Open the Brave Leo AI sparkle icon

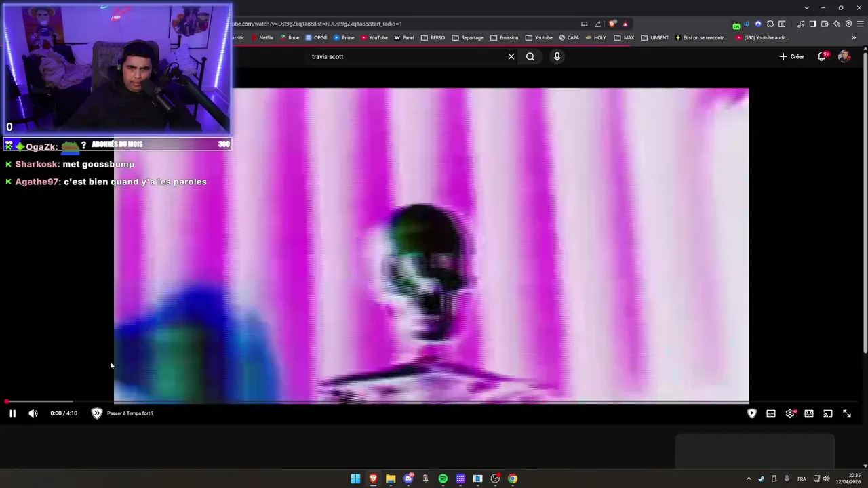(x=837, y=24)
